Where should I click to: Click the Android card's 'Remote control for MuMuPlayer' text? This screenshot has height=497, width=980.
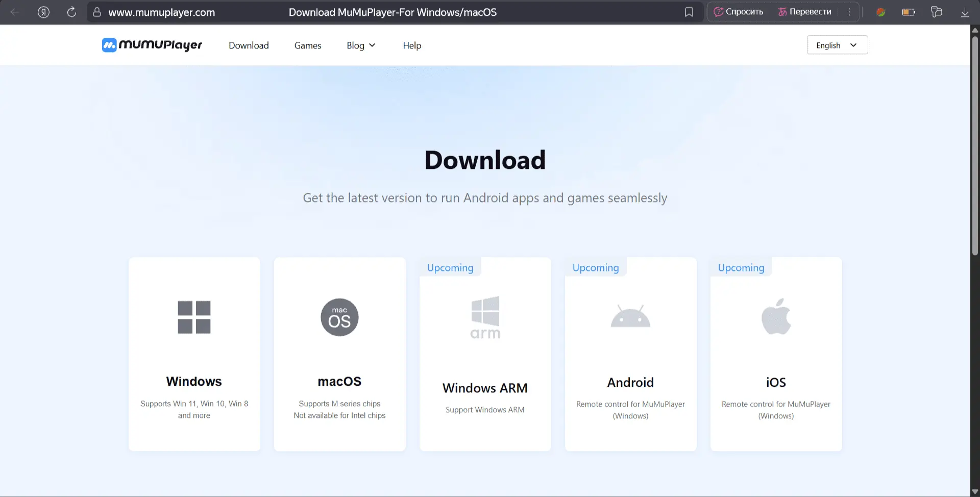630,404
